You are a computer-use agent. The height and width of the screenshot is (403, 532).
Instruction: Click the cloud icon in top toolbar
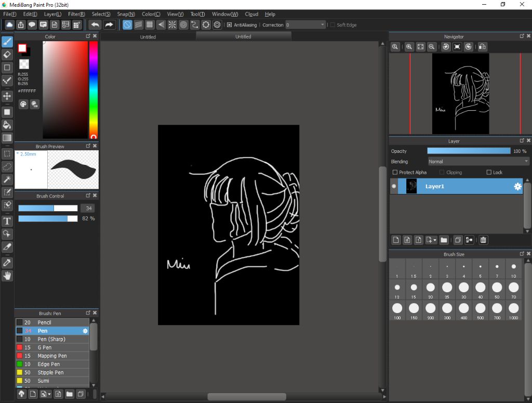point(9,25)
